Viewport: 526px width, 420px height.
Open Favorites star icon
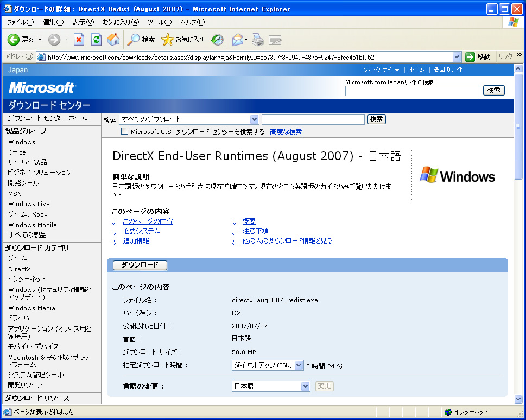[x=168, y=40]
